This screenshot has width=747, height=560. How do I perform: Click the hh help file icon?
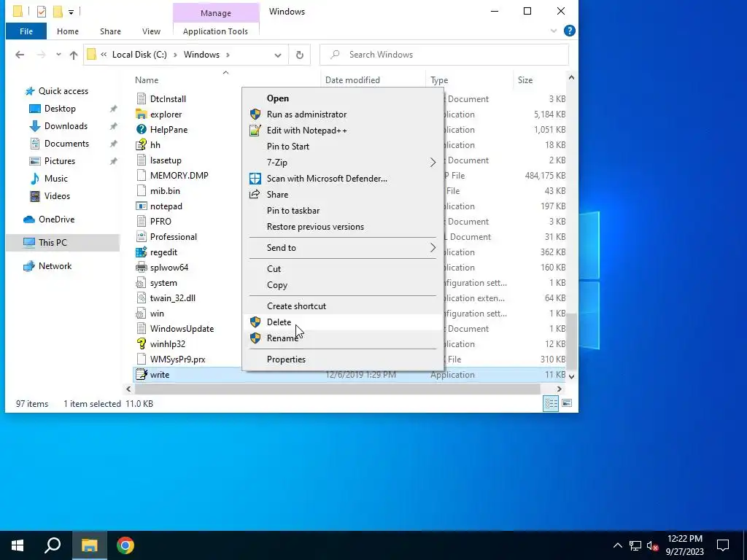tap(141, 145)
